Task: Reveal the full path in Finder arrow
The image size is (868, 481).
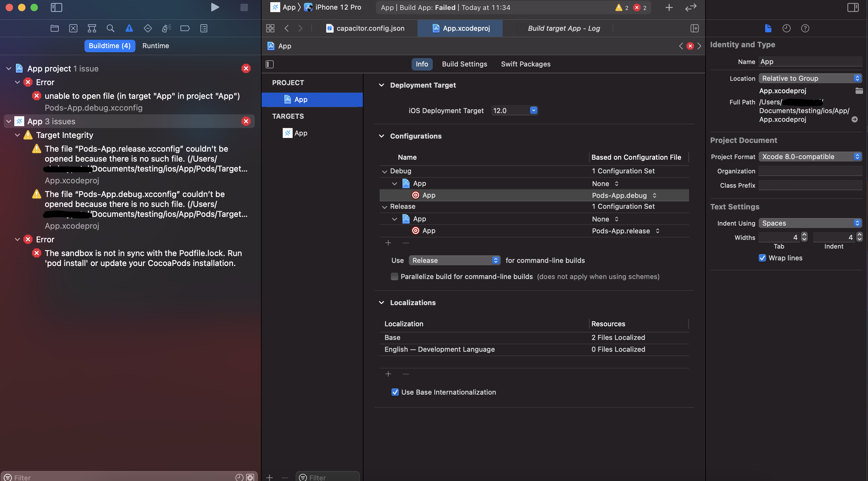Action: point(855,119)
